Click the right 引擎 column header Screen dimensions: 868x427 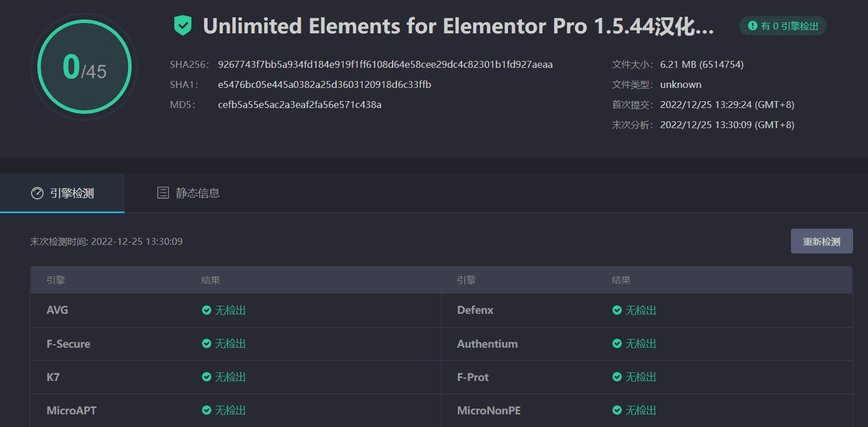click(x=466, y=280)
